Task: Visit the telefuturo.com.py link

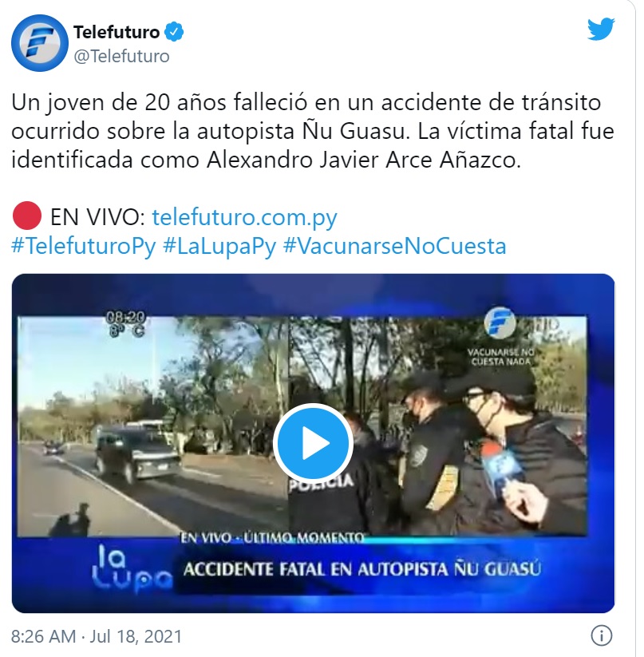Action: pos(244,218)
